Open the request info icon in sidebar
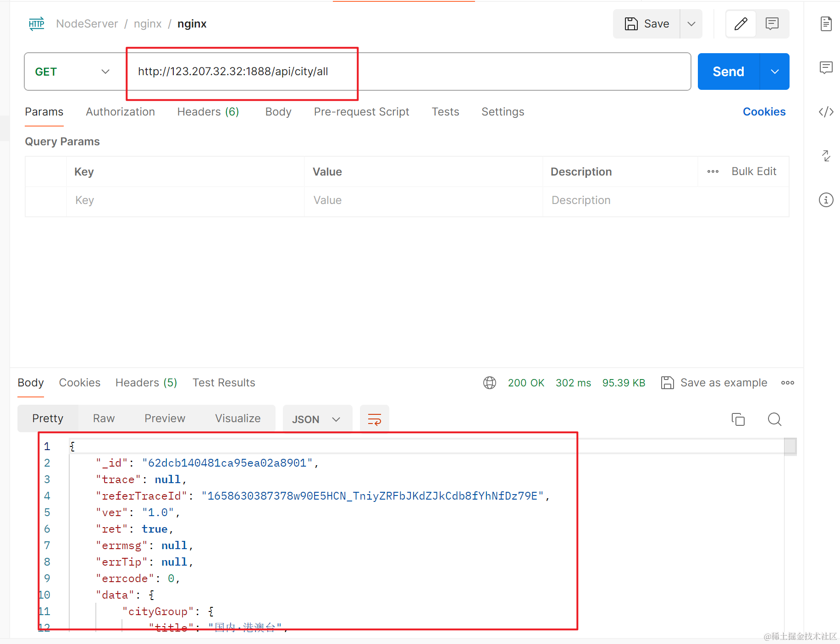The width and height of the screenshot is (840, 644). [x=826, y=200]
